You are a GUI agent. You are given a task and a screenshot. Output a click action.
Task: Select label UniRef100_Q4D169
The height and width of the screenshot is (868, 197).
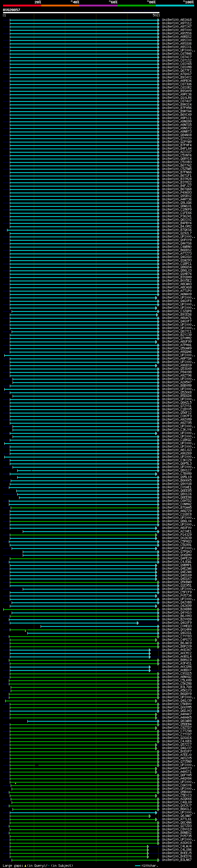coord(177,575)
